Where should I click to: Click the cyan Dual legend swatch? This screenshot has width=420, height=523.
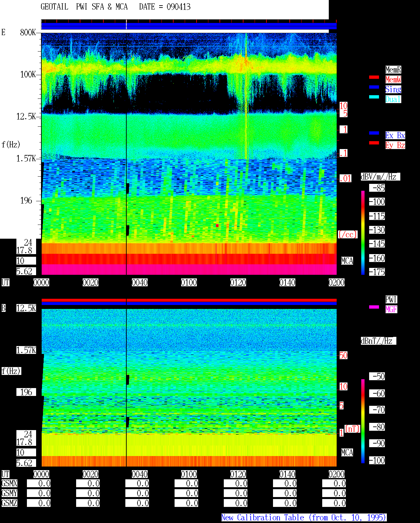coord(374,97)
